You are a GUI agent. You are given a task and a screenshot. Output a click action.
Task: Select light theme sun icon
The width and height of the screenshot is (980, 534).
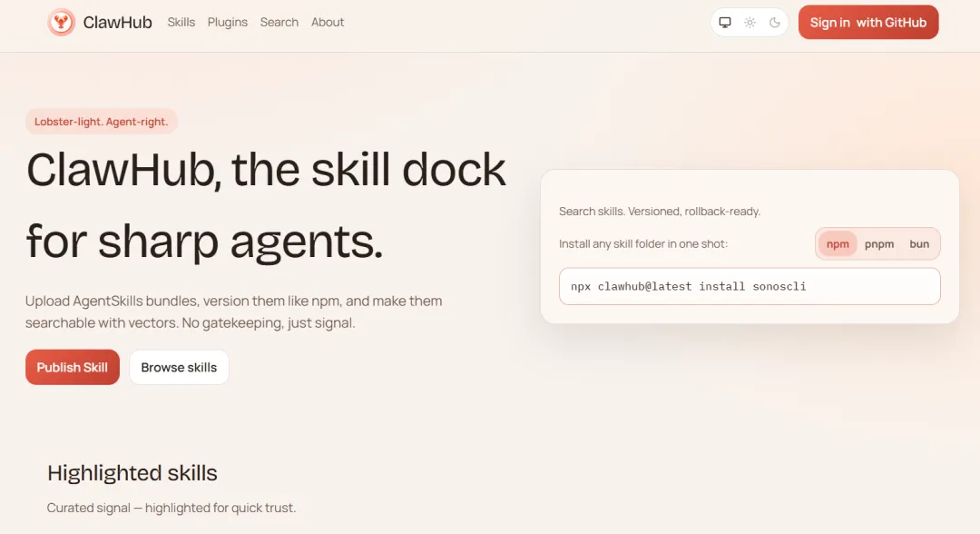[750, 23]
